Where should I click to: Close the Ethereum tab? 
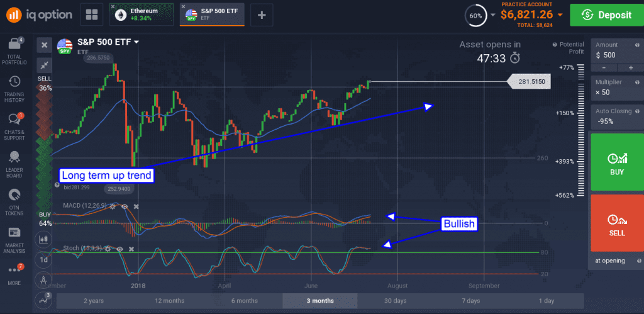[113, 6]
